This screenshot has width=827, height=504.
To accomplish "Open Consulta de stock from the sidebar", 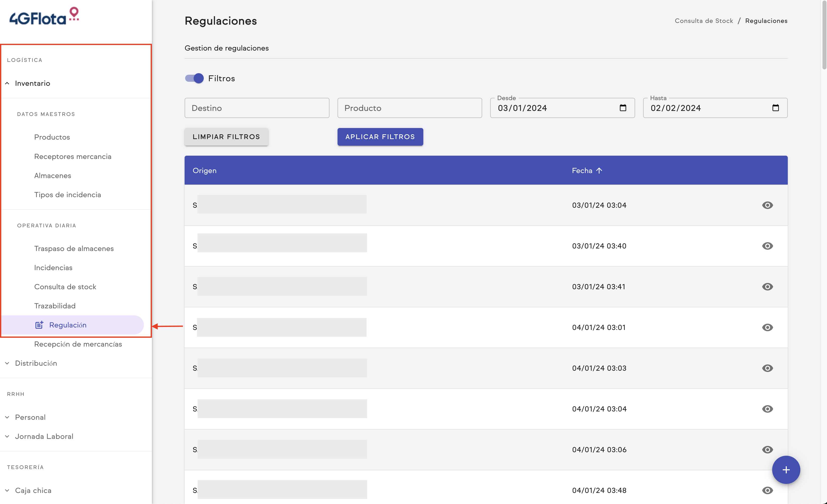I will (x=65, y=286).
